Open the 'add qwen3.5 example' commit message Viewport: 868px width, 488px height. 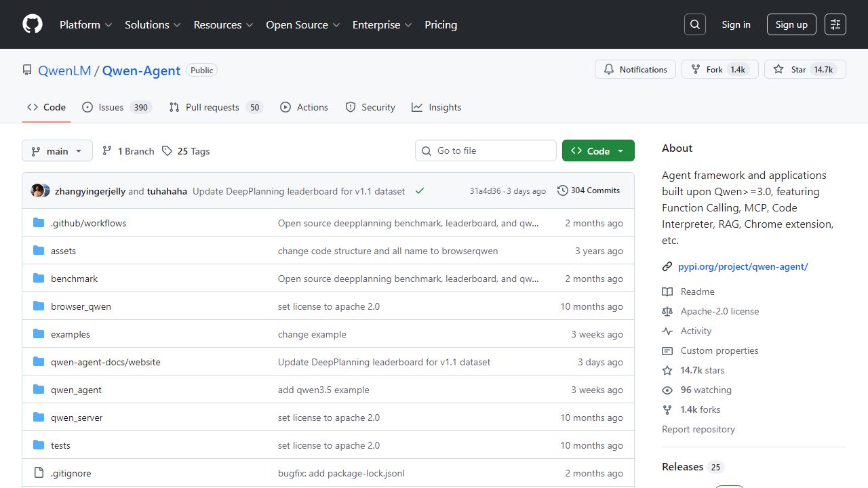point(323,390)
